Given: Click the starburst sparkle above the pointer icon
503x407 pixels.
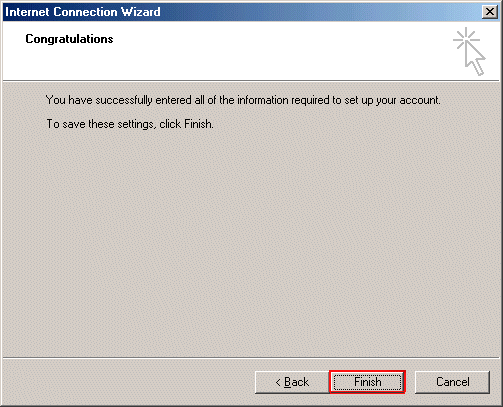Looking at the screenshot, I should 465,39.
